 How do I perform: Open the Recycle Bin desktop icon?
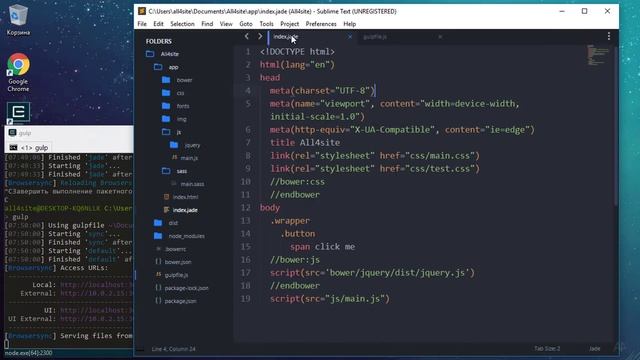click(18, 19)
